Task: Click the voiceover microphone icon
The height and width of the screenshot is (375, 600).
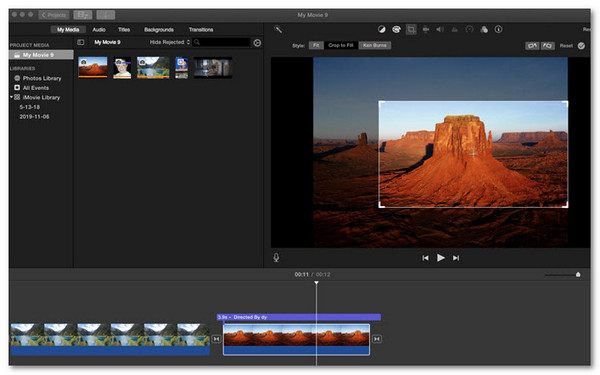Action: click(x=276, y=258)
